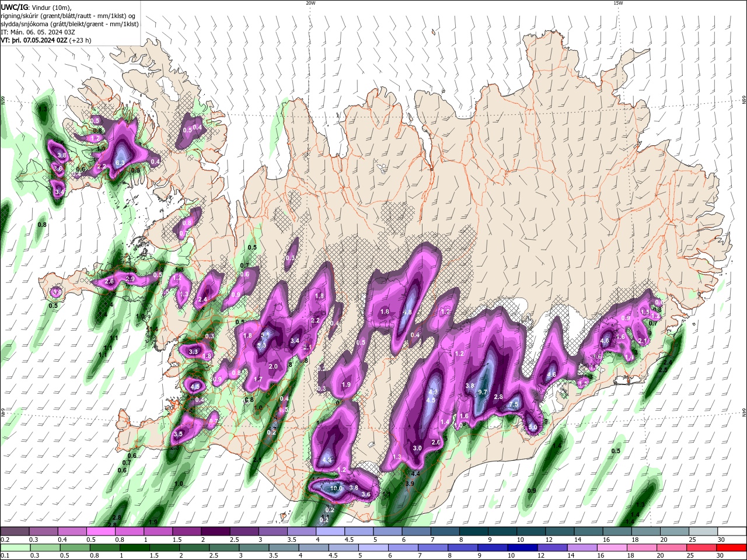
Task: Click the 3.9 rain value in black
Action: [410, 484]
